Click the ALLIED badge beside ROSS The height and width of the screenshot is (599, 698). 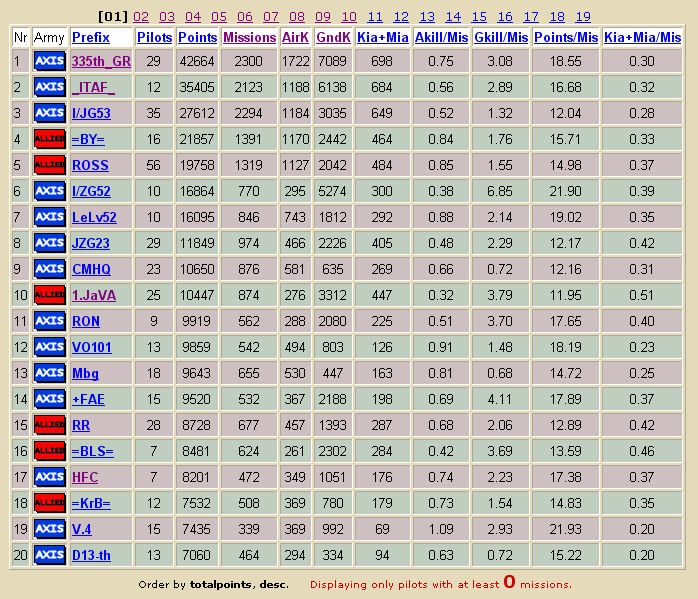(x=50, y=165)
